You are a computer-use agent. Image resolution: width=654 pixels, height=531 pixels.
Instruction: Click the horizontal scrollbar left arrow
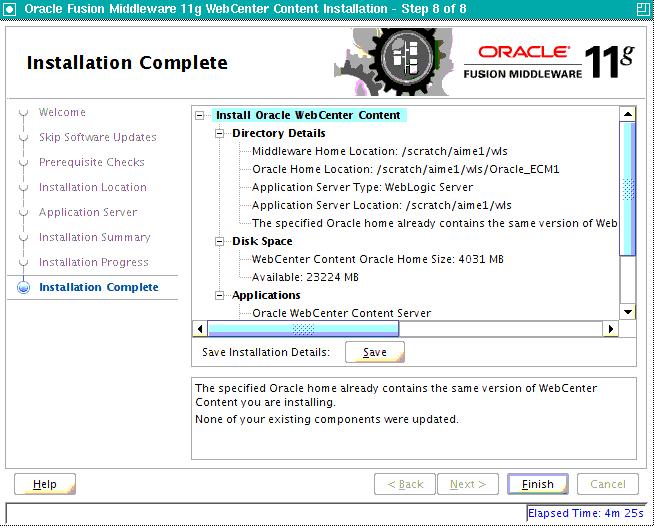200,329
